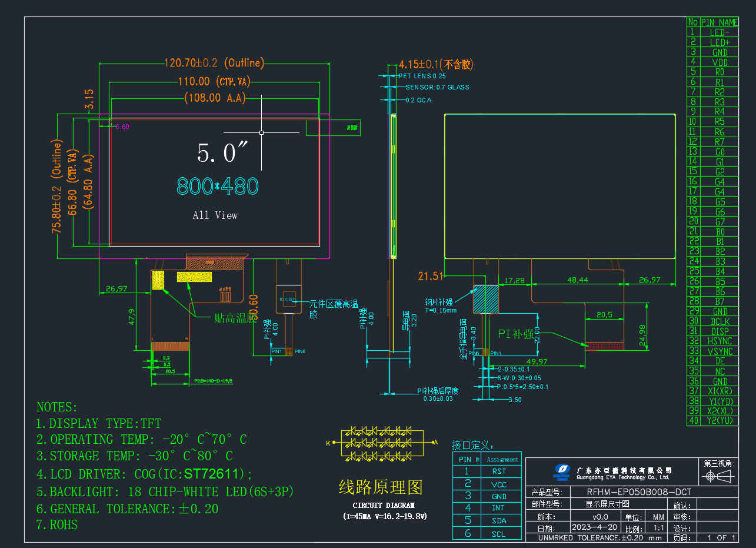Select the "PET LENS:0.25" annotation
Screen dimensions: 756x548
pyautogui.click(x=422, y=76)
